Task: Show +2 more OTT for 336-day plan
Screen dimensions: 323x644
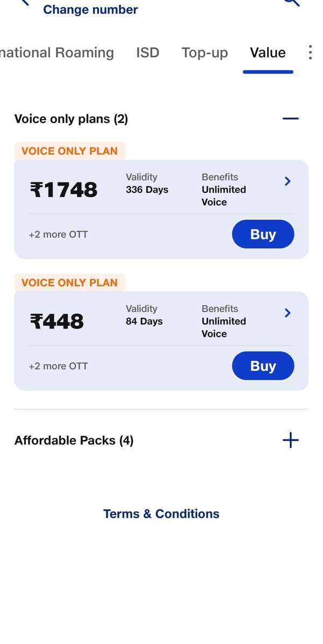Action: point(58,235)
